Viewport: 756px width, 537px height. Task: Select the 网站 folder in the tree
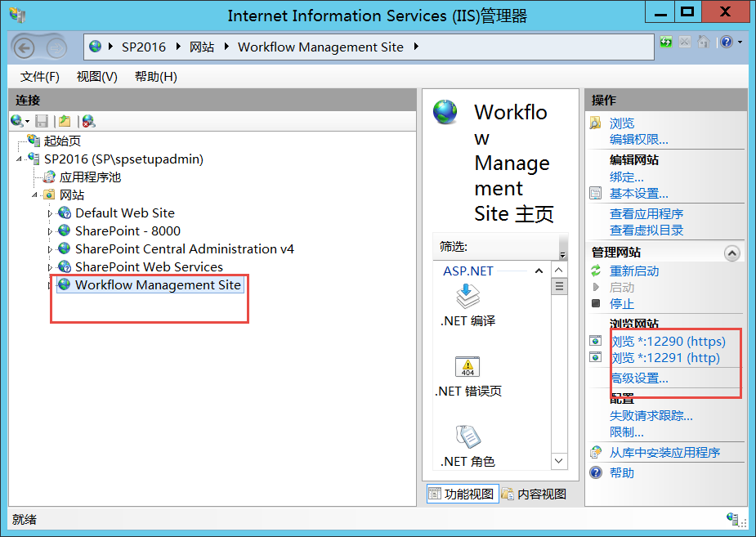click(72, 195)
